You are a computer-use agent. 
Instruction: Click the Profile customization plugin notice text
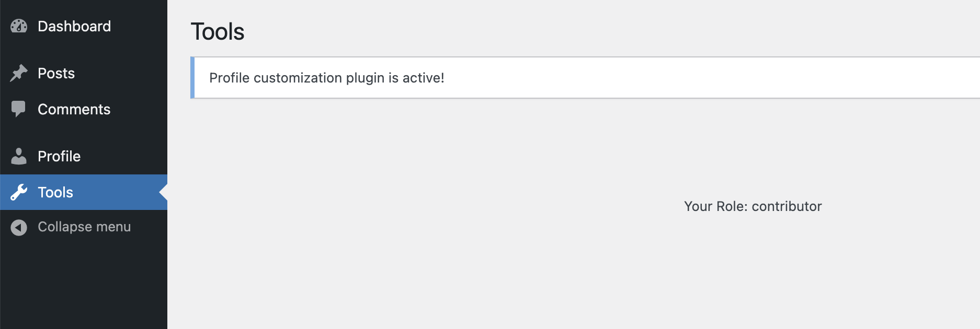[327, 78]
